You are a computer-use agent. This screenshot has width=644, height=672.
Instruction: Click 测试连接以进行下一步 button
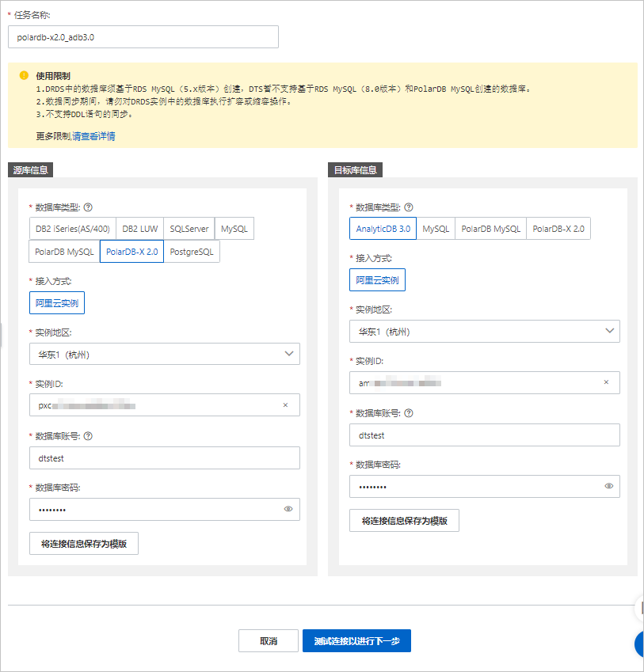(356, 640)
